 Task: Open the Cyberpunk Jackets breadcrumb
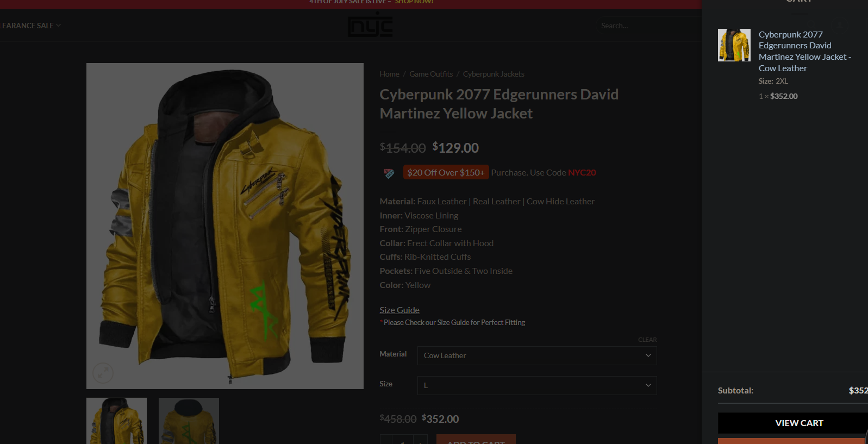(494, 74)
